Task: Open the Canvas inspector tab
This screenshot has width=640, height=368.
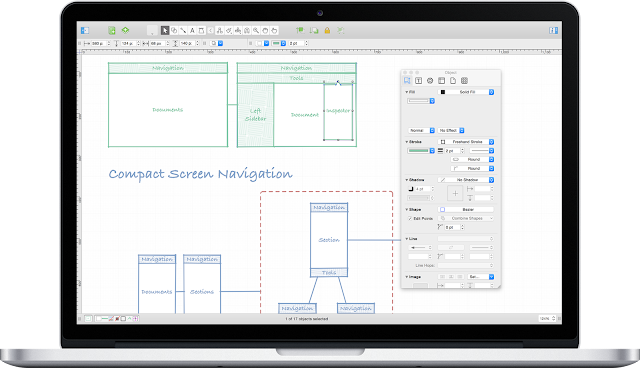Action: pos(441,81)
